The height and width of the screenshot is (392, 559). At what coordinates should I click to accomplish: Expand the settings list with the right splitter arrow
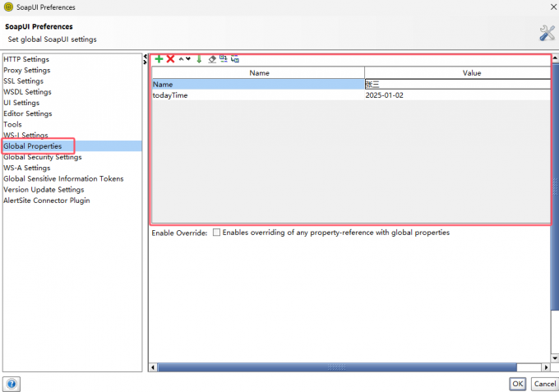[146, 62]
